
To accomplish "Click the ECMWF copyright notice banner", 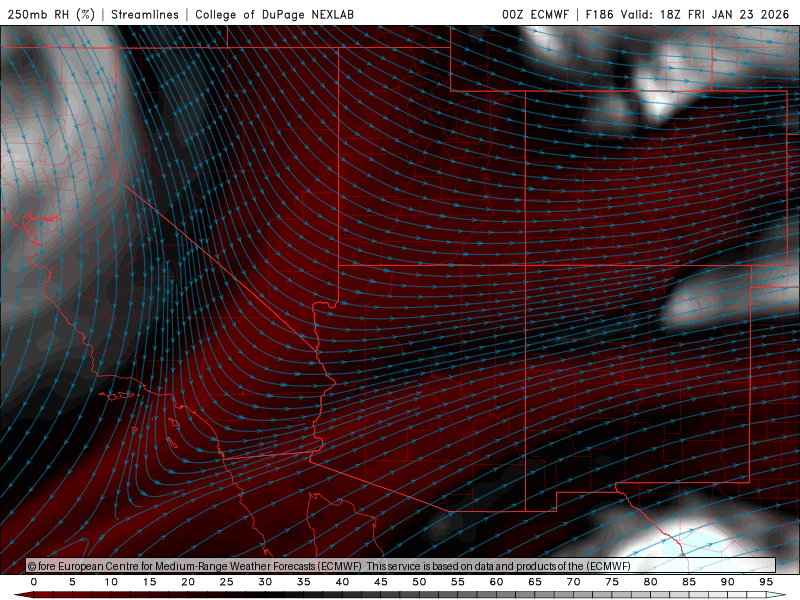I will pyautogui.click(x=401, y=565).
